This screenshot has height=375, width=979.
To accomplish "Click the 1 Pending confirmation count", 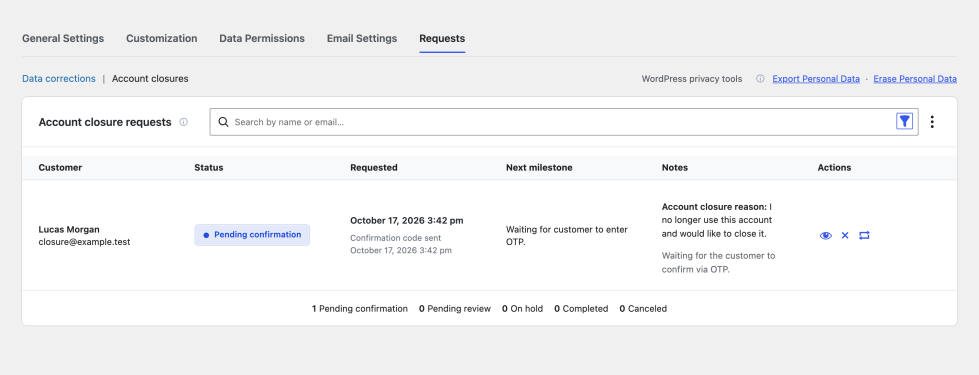I will tap(360, 308).
